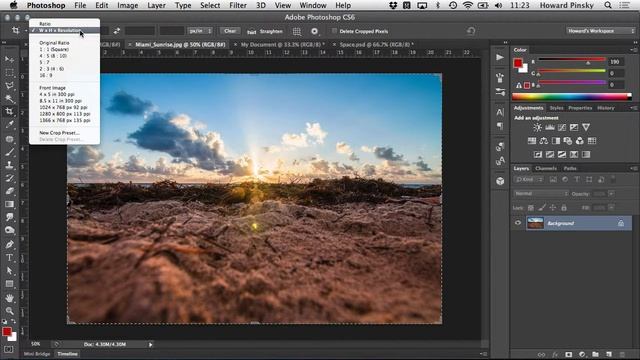The image size is (640, 360).
Task: Add a Color Balance adjustment
Action: (544, 141)
